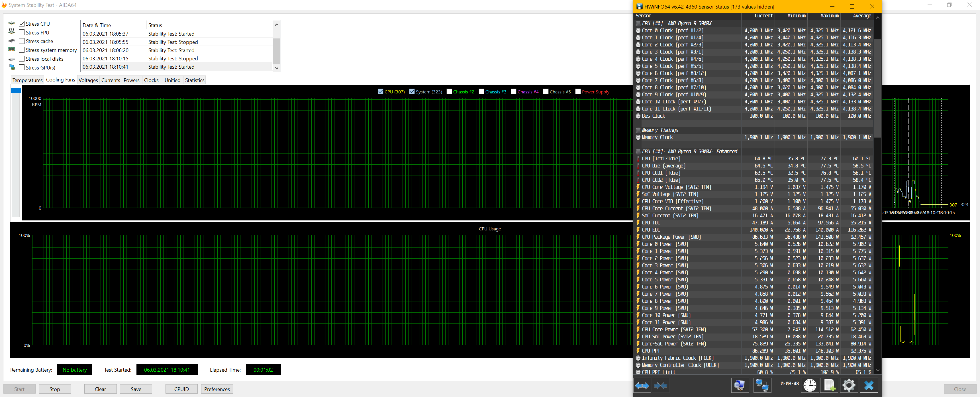Enable the Stress FPU checkbox

[22, 33]
